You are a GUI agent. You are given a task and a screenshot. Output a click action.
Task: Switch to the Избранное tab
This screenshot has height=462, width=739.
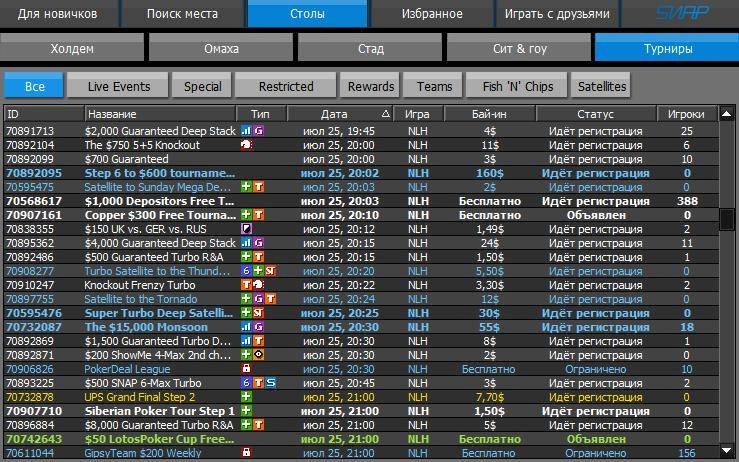tap(432, 14)
